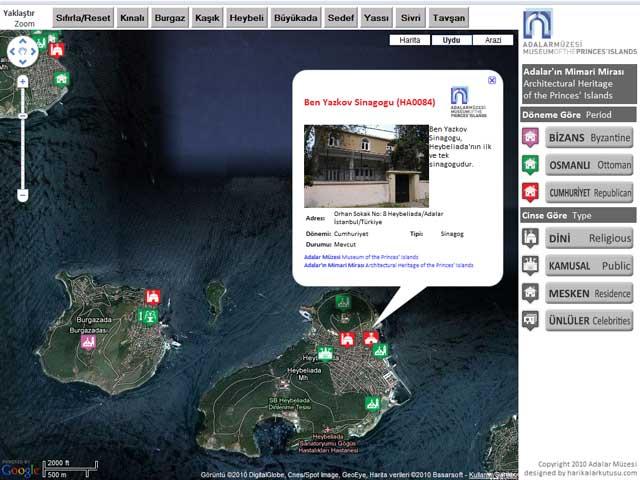Click the Ünlüler celebrities type icon
Viewport: 640px width, 480px height.
pos(530,321)
